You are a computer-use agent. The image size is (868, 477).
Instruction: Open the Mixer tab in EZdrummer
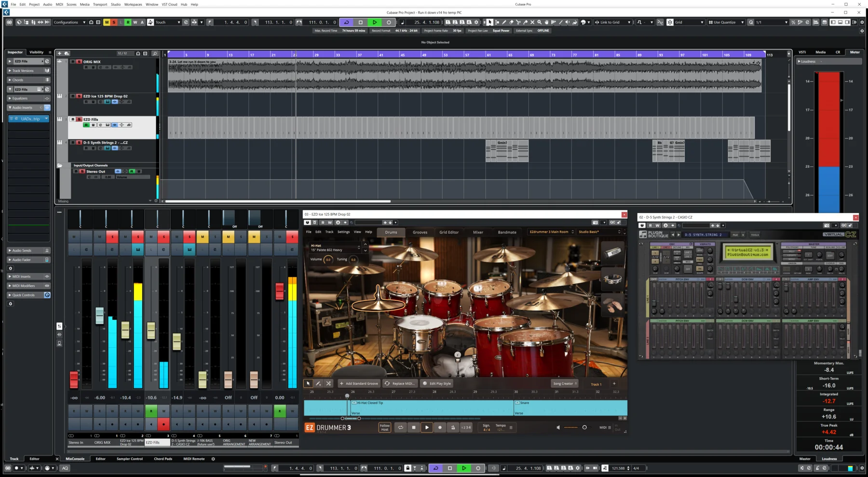click(x=478, y=232)
